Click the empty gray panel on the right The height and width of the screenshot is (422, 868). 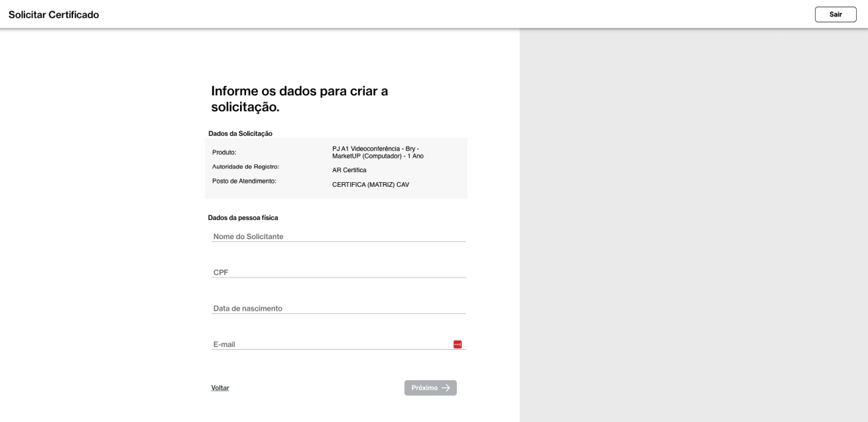coord(693,225)
